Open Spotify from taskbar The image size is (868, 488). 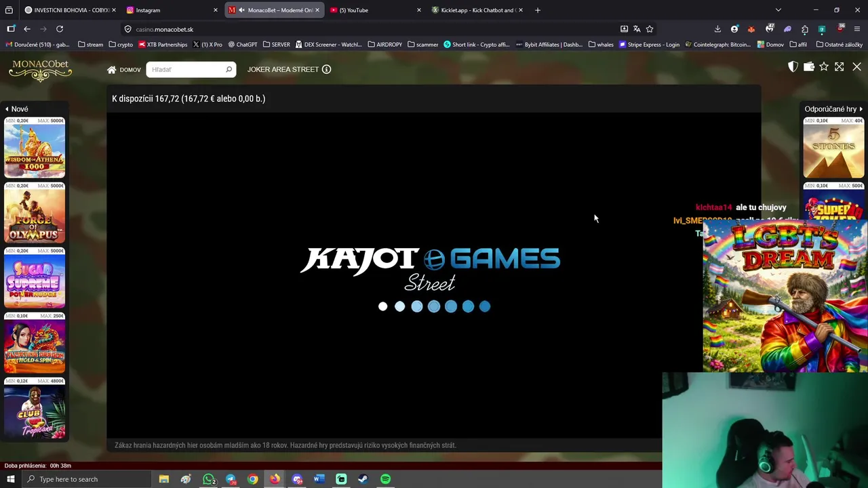coord(385,479)
